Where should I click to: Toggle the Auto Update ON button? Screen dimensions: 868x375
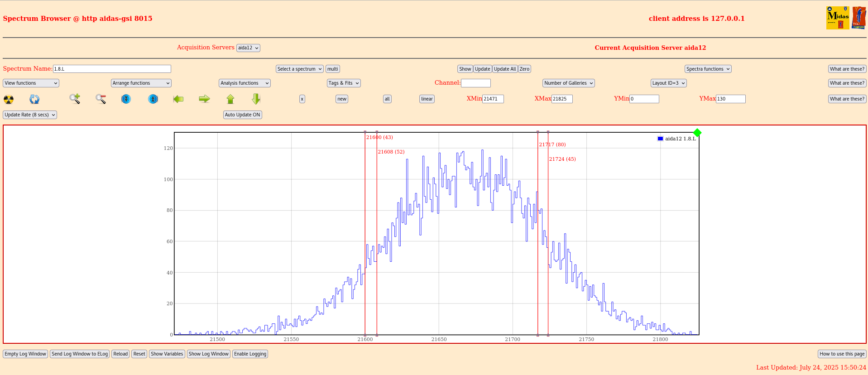tap(242, 115)
